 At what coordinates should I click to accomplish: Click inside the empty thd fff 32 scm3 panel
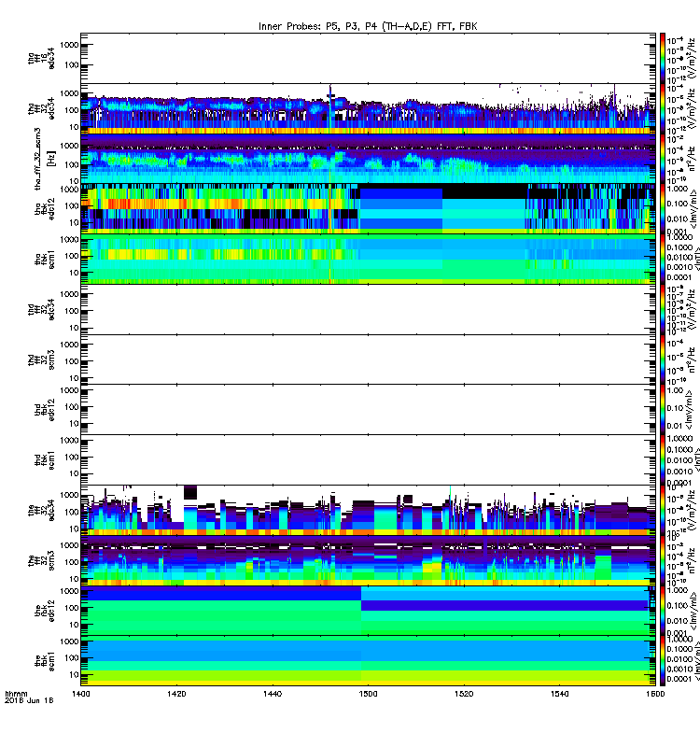click(368, 359)
